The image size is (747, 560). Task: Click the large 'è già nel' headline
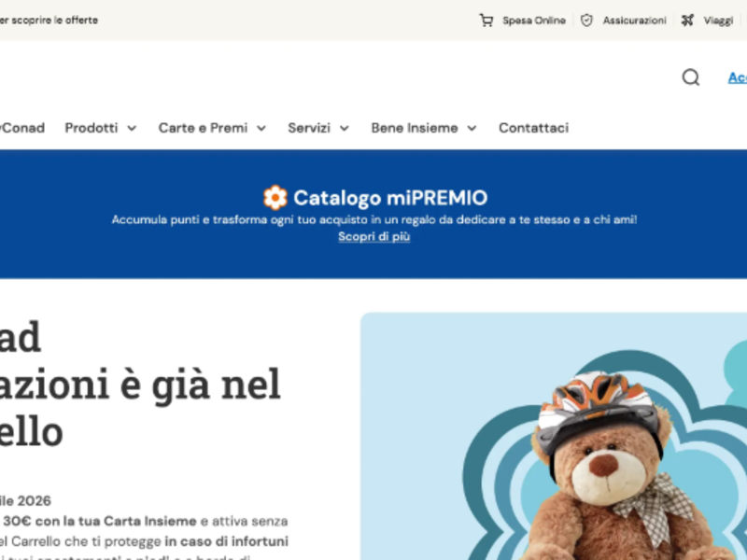coord(140,384)
